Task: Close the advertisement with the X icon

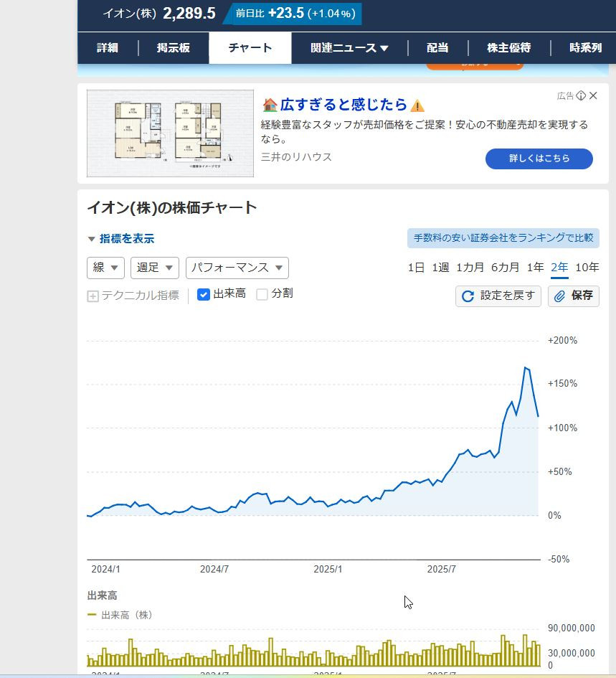Action: coord(593,96)
